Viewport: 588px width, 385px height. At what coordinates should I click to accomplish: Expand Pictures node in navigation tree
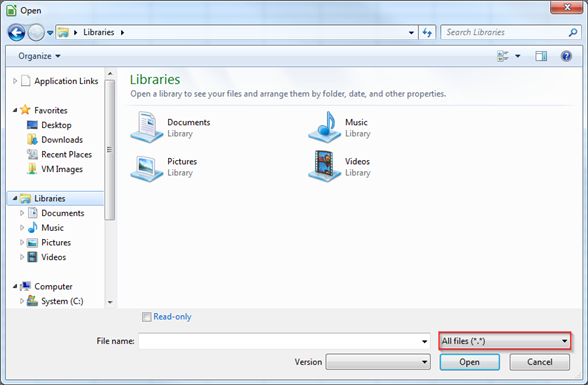click(22, 242)
